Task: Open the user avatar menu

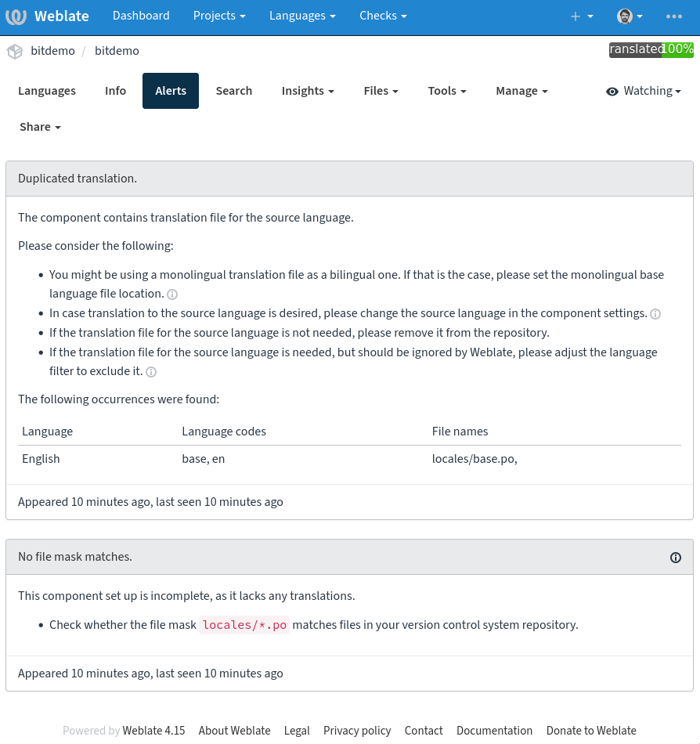Action: pos(630,16)
